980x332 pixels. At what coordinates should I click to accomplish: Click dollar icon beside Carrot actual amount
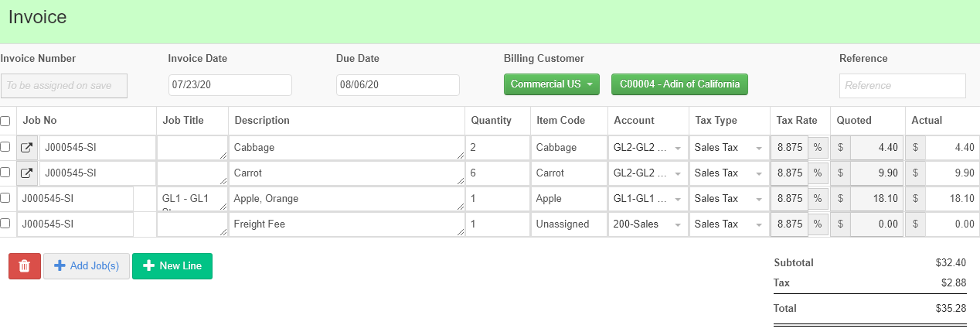916,173
